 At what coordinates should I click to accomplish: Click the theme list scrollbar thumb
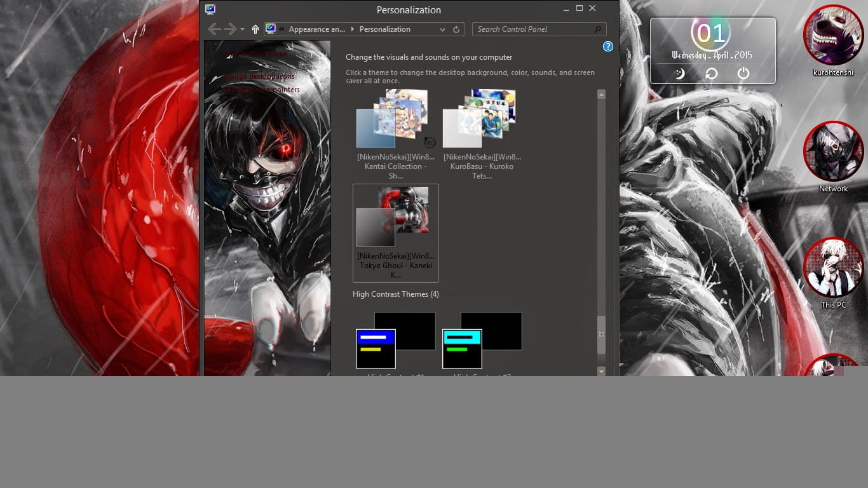601,335
